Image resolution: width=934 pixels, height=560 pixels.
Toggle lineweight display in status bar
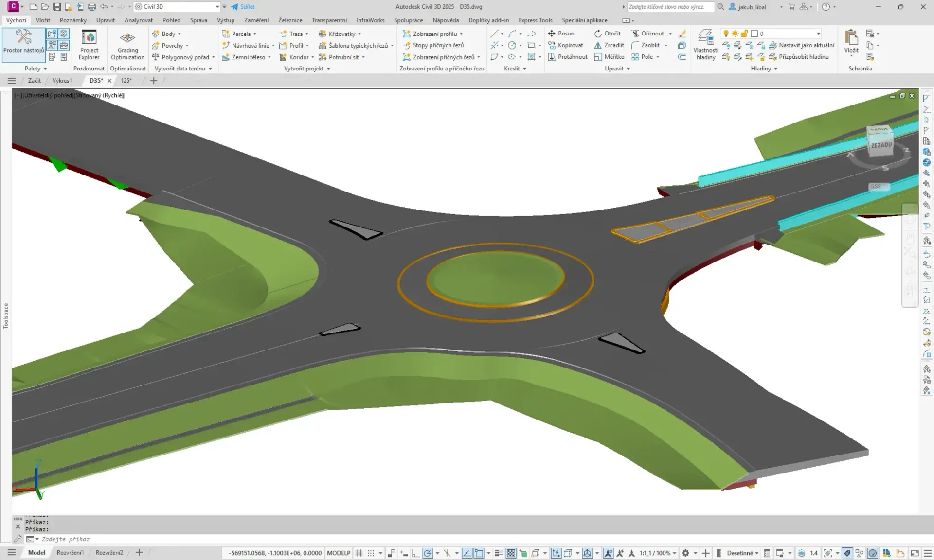(x=499, y=553)
